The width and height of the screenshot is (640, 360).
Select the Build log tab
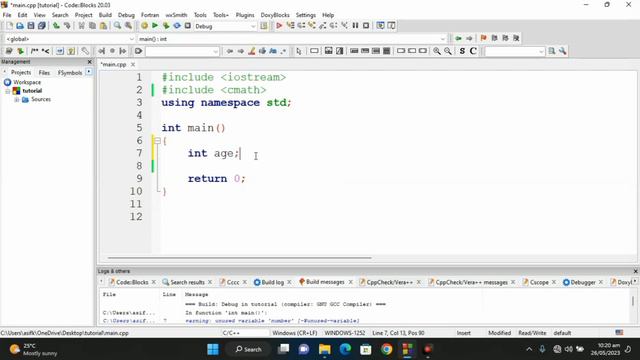[x=272, y=282]
